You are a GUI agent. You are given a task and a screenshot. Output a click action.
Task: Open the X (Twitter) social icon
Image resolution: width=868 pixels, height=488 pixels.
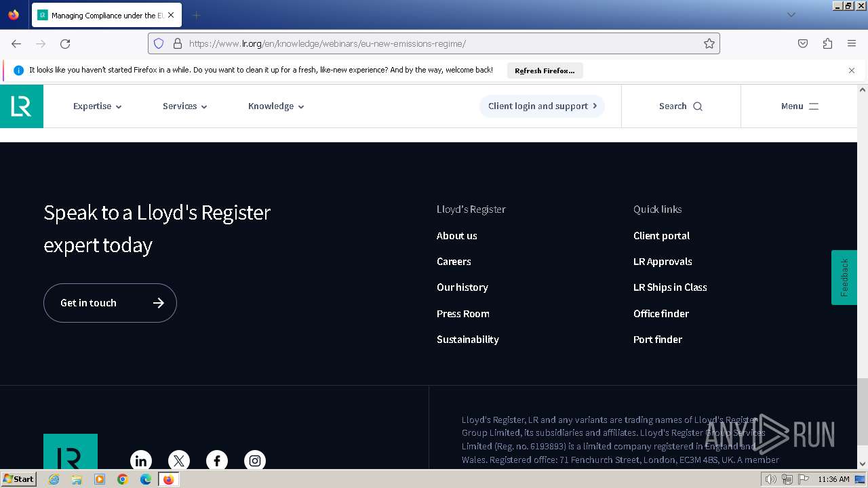[x=179, y=461]
